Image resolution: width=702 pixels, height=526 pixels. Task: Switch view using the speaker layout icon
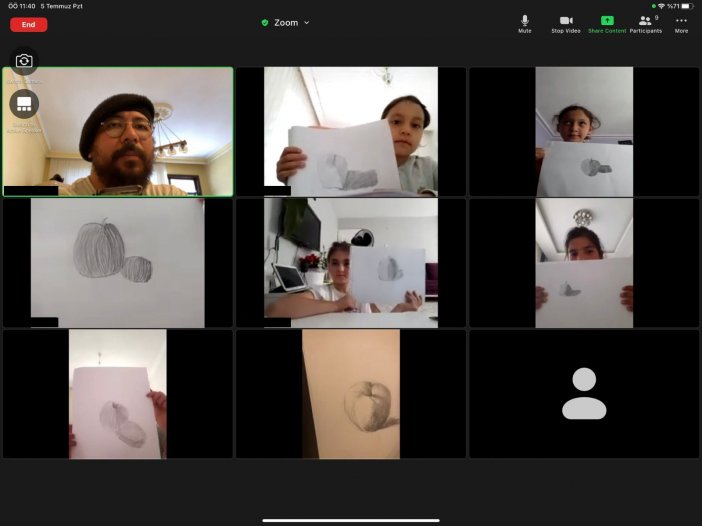click(24, 103)
